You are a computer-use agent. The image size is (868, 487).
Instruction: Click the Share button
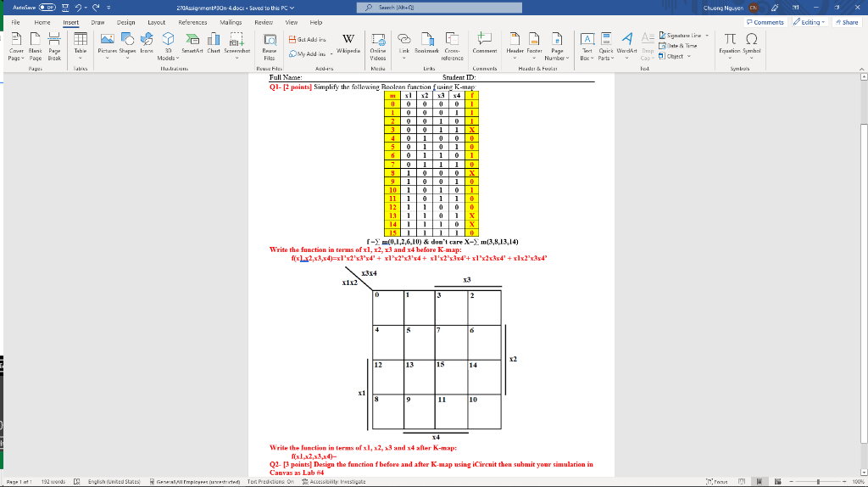(x=847, y=22)
